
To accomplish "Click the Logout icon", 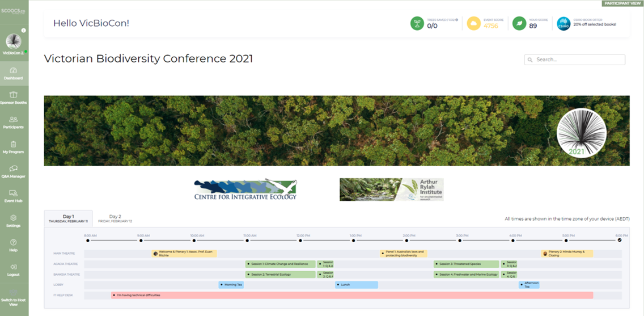I will pyautogui.click(x=13, y=267).
